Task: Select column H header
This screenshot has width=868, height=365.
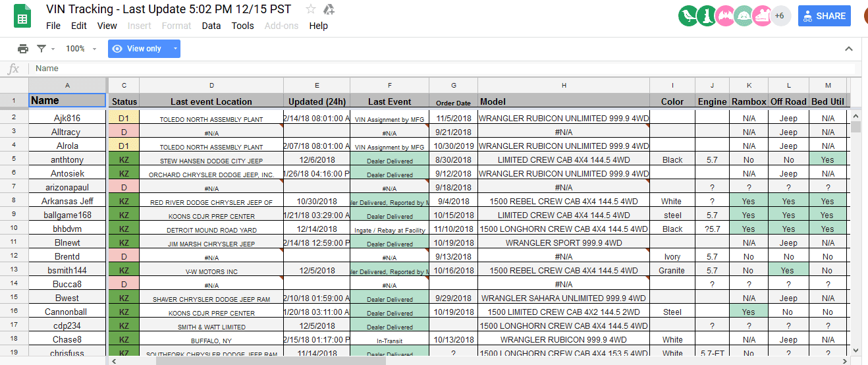Action: (564, 85)
